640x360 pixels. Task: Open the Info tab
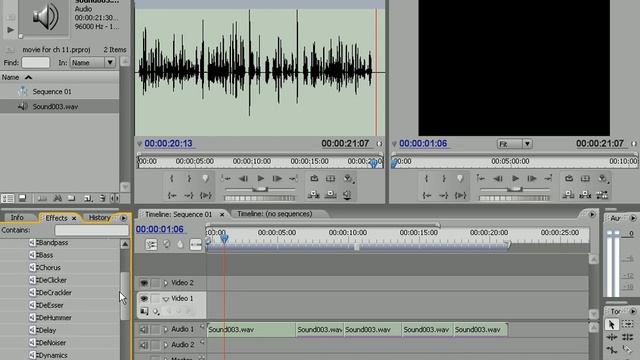18,218
